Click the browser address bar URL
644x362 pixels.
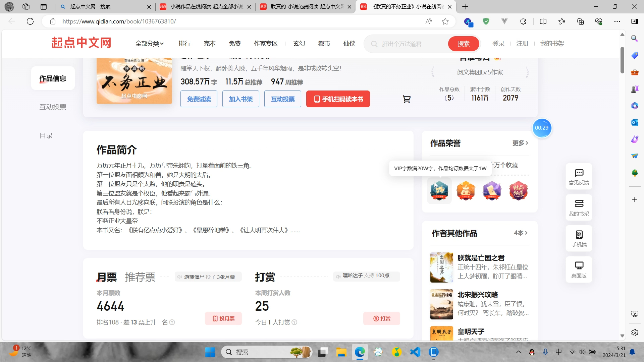119,21
